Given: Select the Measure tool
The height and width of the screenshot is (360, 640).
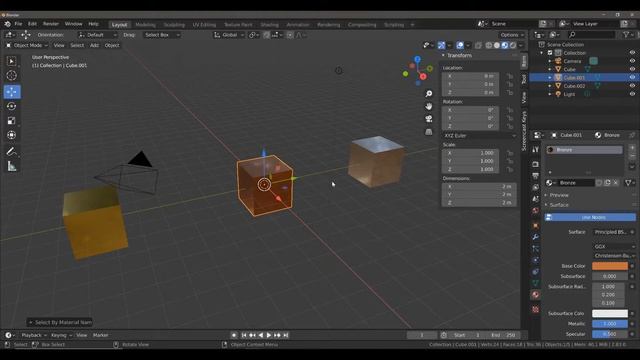Looking at the screenshot, I should pos(12,166).
